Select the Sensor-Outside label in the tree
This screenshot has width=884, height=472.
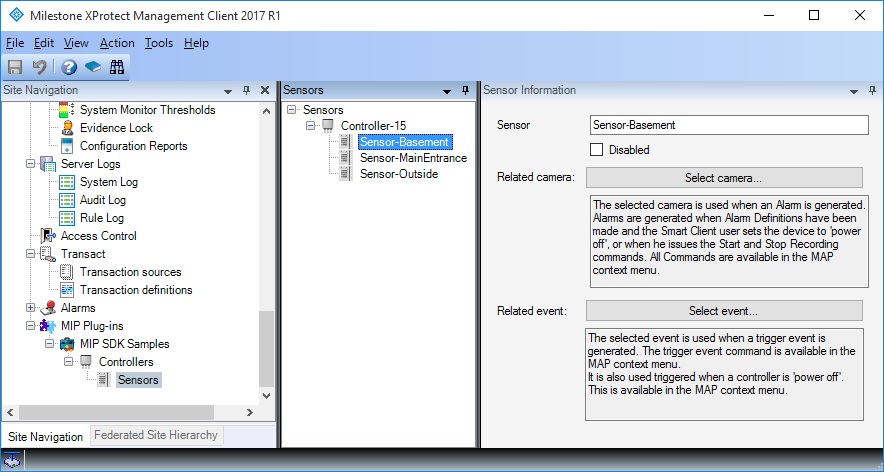click(x=399, y=174)
